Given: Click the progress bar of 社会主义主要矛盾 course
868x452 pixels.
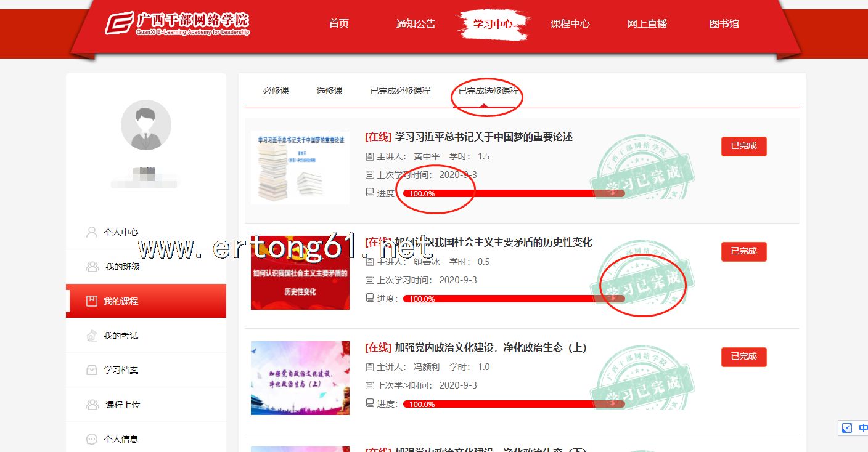Looking at the screenshot, I should tap(514, 299).
